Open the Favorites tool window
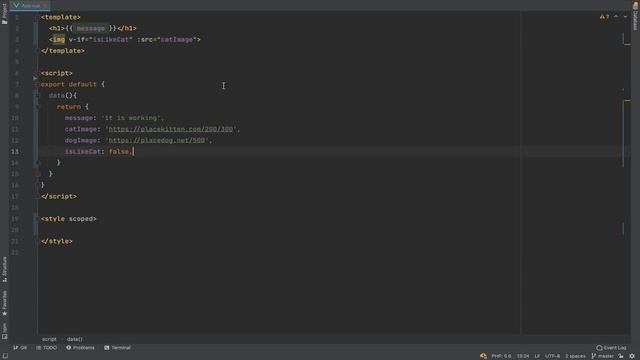 [4, 303]
